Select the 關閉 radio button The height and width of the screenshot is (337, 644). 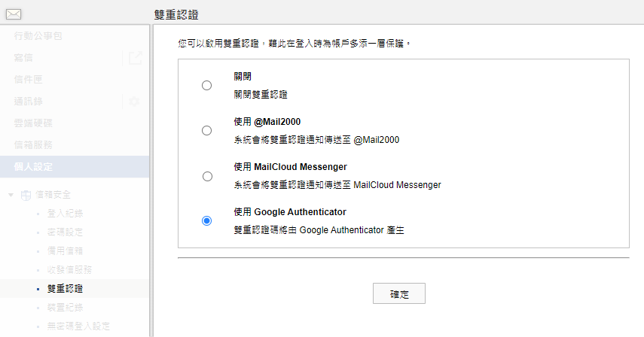[x=206, y=85]
